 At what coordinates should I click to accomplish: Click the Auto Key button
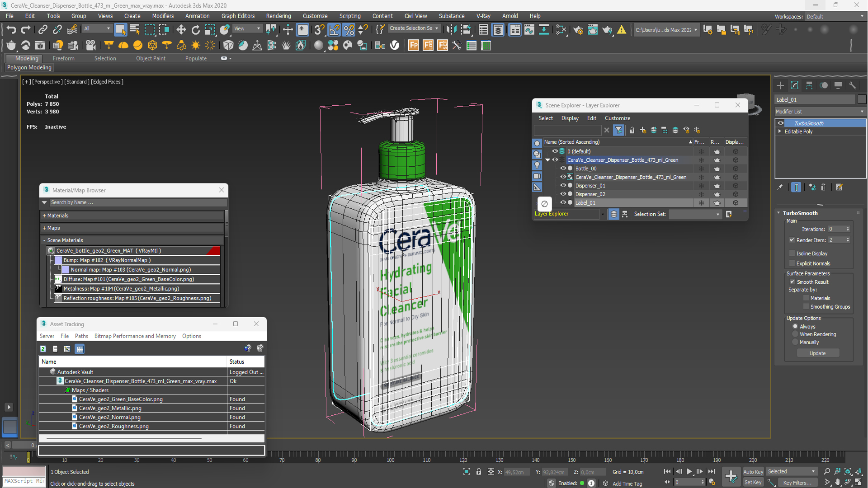coord(753,472)
